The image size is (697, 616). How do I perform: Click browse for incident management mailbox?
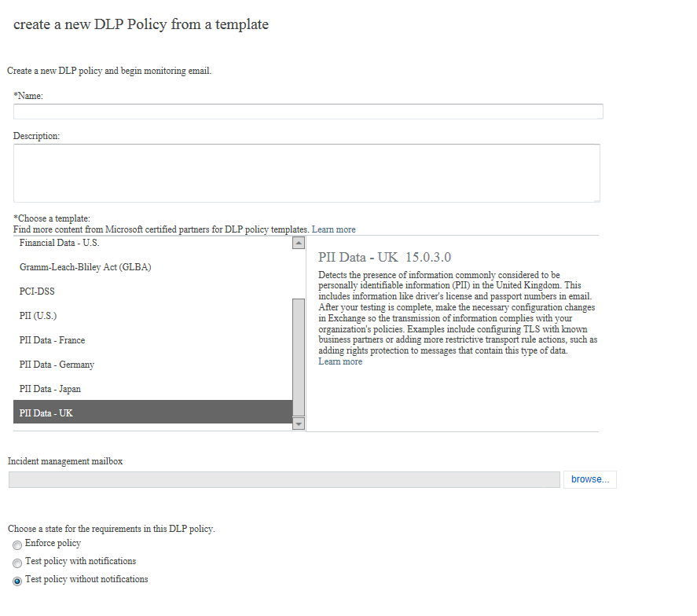589,479
